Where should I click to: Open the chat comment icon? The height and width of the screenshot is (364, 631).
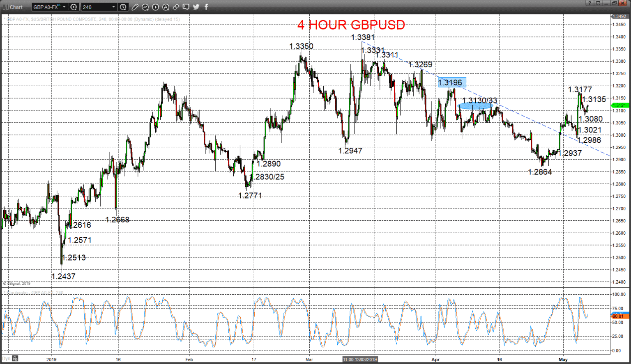coord(186,7)
